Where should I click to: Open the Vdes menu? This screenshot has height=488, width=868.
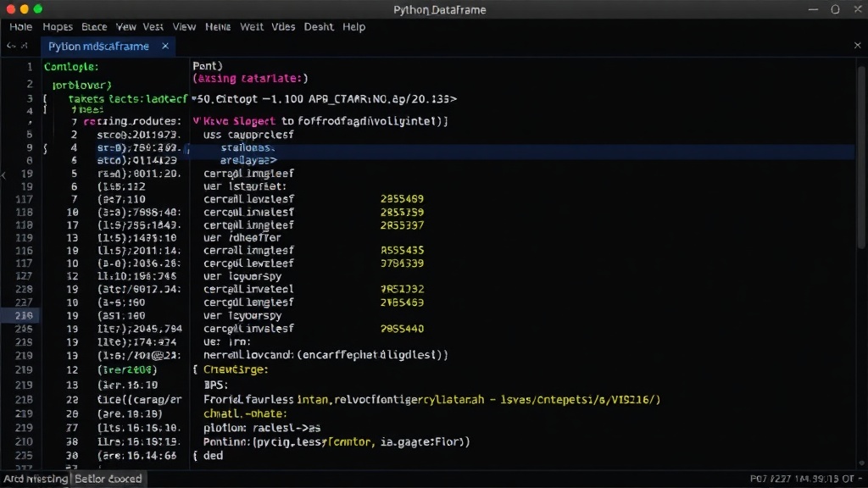283,26
